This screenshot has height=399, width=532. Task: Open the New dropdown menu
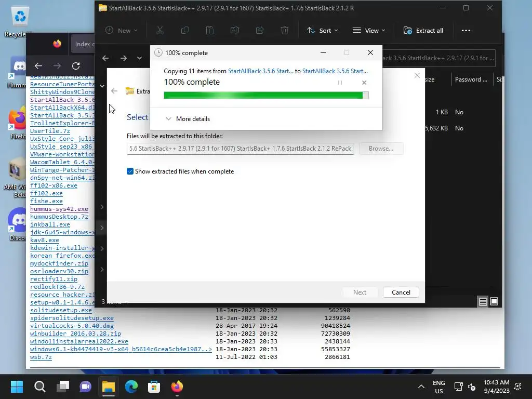(x=121, y=31)
